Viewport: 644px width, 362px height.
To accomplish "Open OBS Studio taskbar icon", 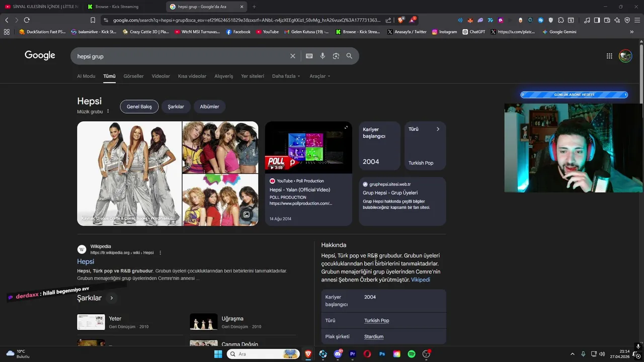I will pos(426,354).
